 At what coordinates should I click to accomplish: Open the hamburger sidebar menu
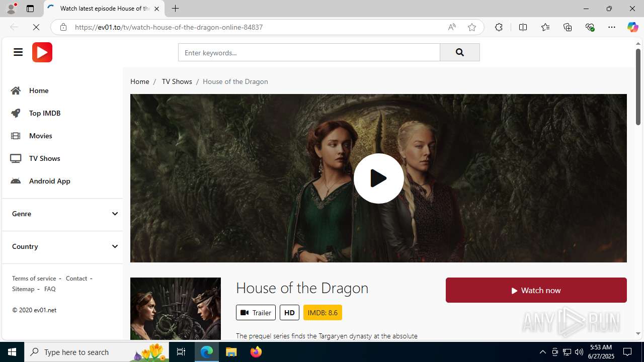pyautogui.click(x=18, y=52)
